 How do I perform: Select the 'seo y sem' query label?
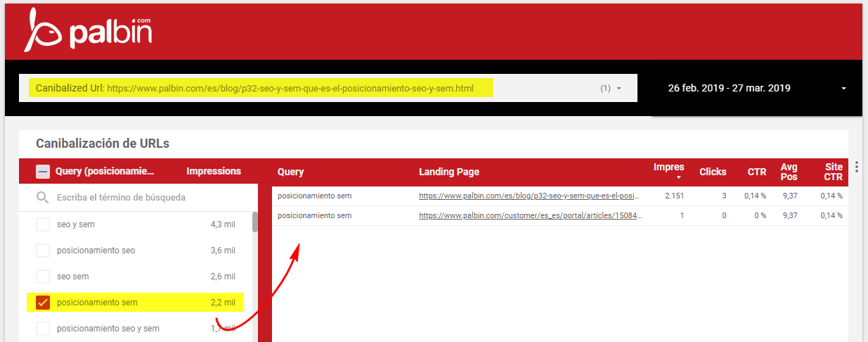pos(76,224)
